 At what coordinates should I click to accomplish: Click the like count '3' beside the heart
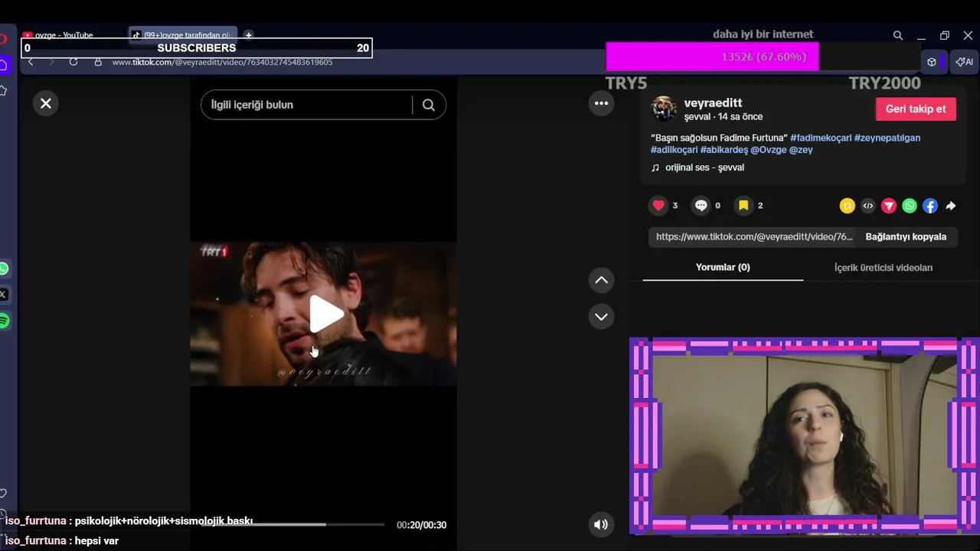[675, 206]
